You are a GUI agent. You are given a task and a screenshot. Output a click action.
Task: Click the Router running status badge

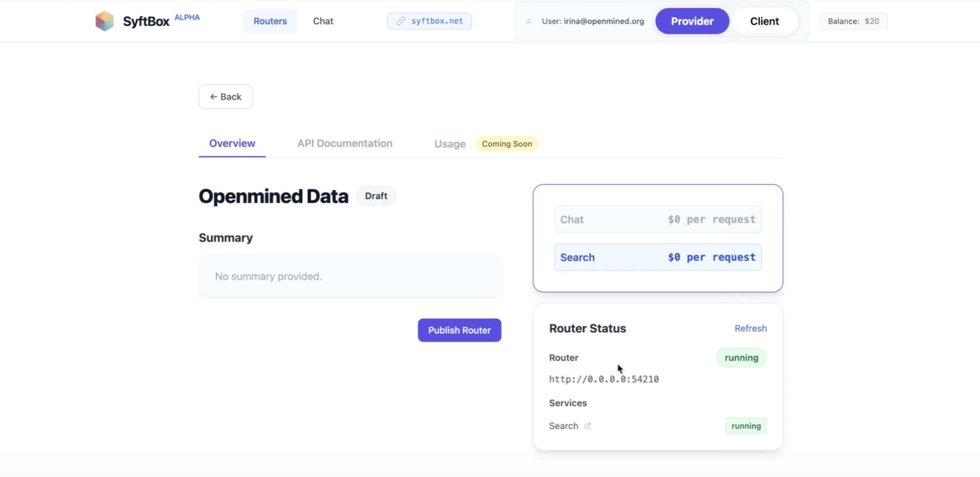[x=741, y=358]
